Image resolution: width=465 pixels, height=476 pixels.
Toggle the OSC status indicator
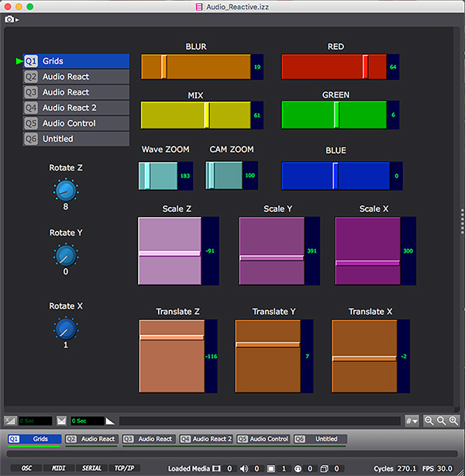tap(26, 468)
